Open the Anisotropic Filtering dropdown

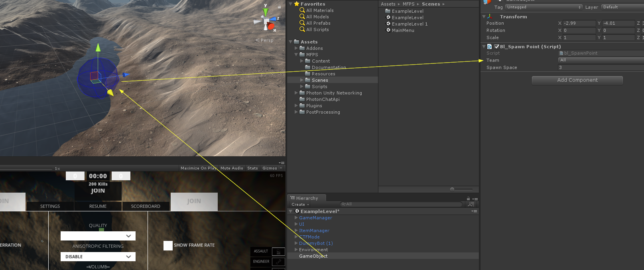[98, 257]
